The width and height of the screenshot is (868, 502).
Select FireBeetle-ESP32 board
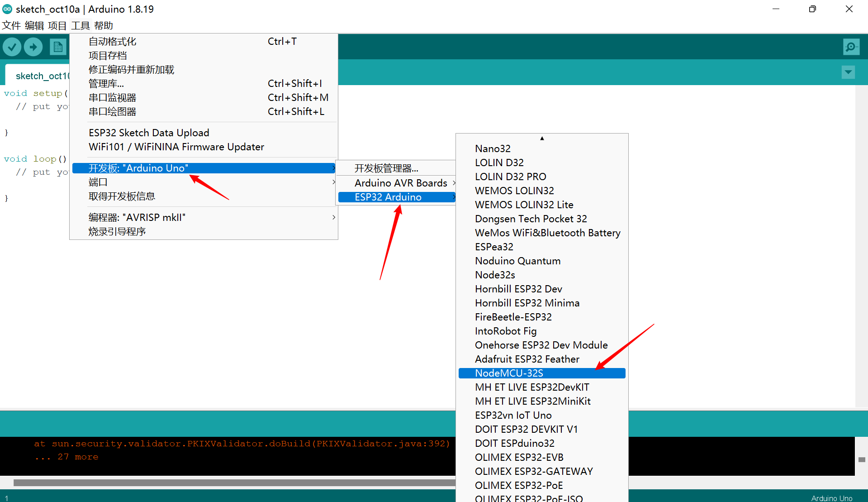(x=542, y=317)
